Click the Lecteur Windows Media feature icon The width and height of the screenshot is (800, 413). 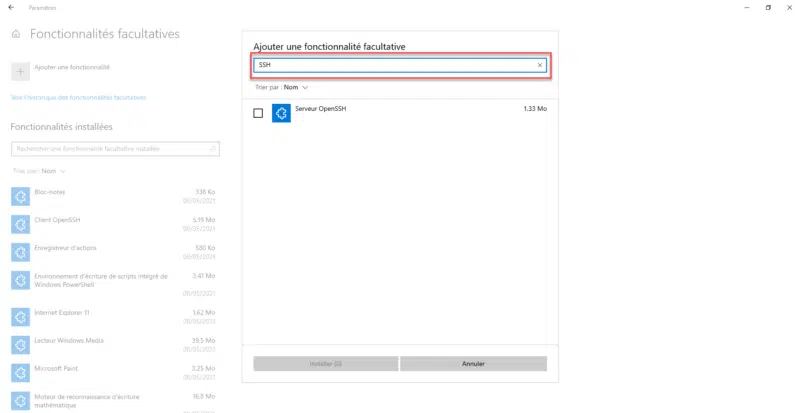point(20,345)
